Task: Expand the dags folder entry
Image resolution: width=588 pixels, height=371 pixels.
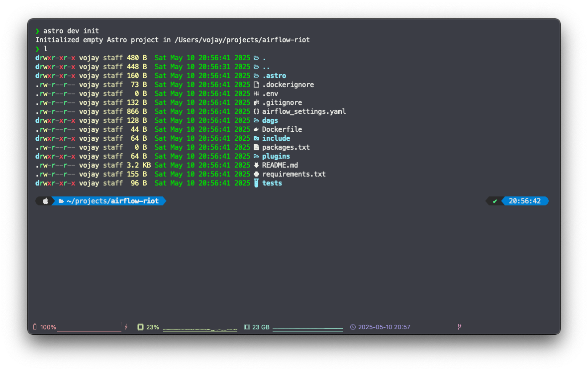Action: (x=270, y=120)
